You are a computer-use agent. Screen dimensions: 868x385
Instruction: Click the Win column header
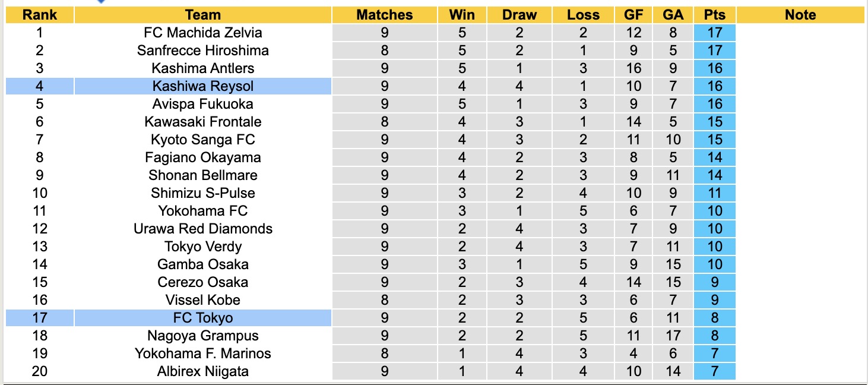click(x=462, y=15)
